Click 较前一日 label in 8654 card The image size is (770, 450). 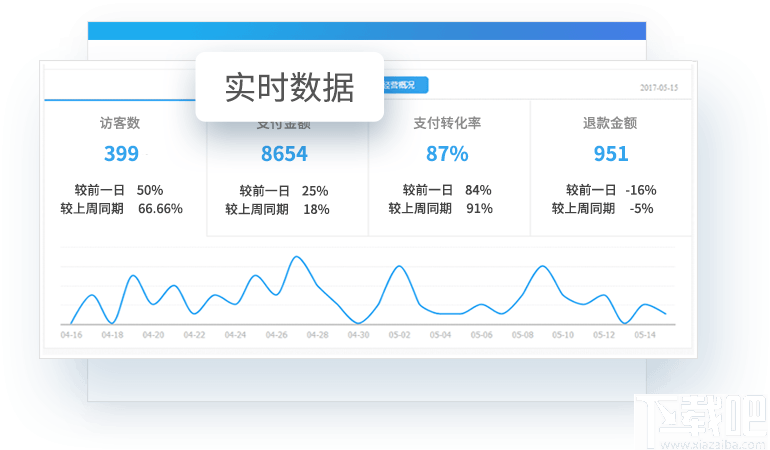[x=265, y=191]
